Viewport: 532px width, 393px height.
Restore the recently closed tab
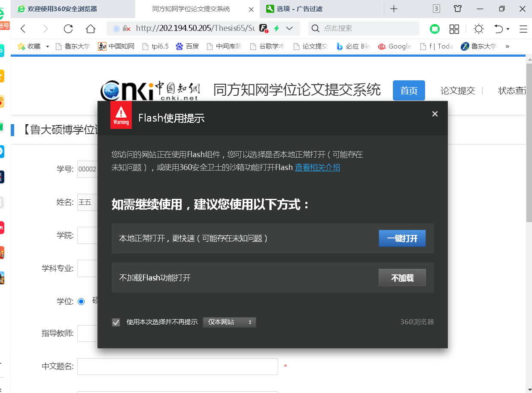[x=499, y=29]
